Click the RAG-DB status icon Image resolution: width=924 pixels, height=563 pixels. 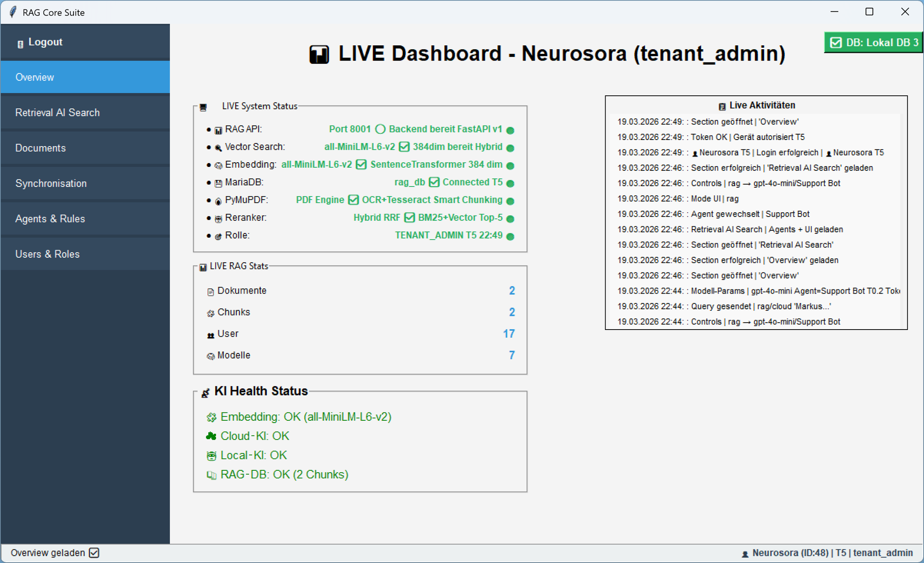click(x=211, y=475)
